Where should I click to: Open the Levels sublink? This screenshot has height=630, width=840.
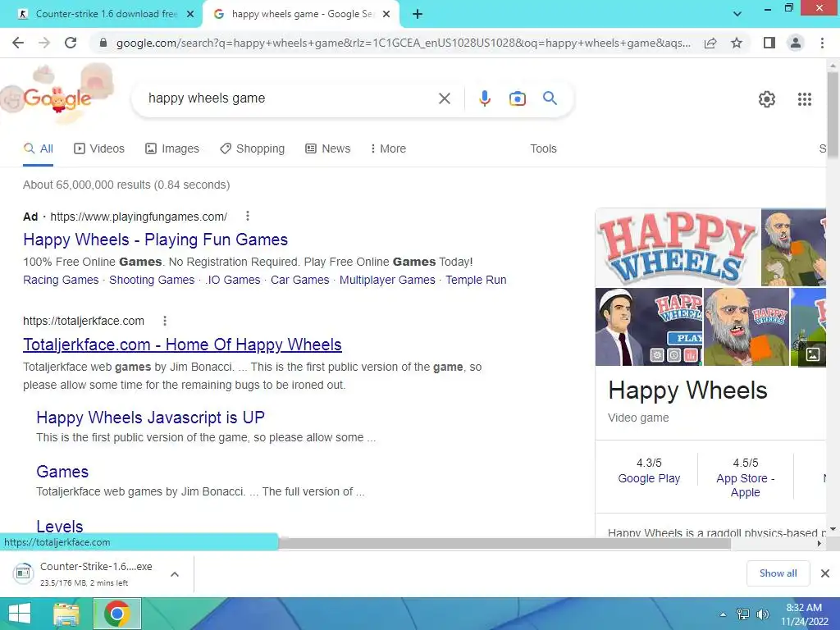coord(59,526)
